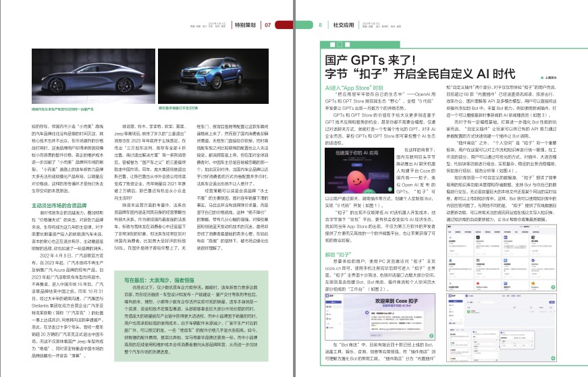Select the last white square in green tab

(x=347, y=45)
